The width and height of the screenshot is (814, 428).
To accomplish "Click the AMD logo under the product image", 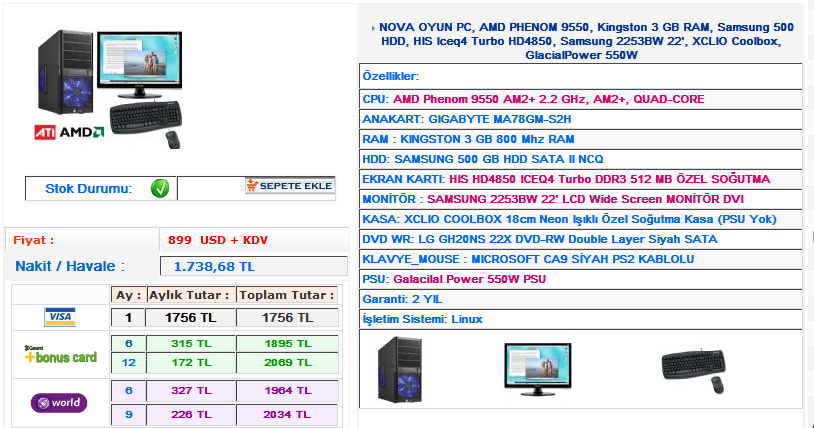I will pyautogui.click(x=82, y=132).
